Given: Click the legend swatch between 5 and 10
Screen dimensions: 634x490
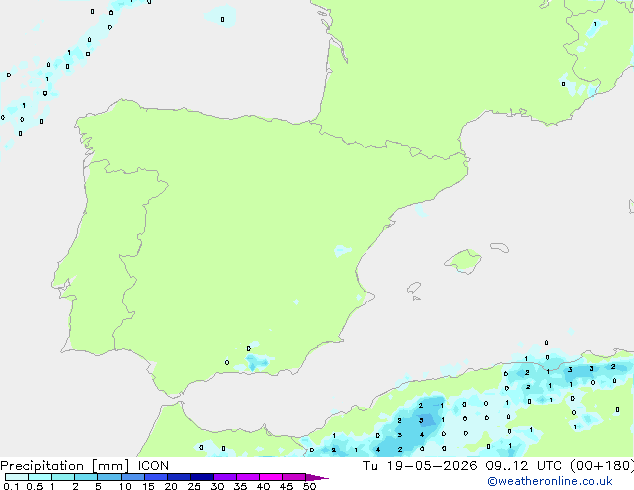Looking at the screenshot, I should click(x=109, y=477).
